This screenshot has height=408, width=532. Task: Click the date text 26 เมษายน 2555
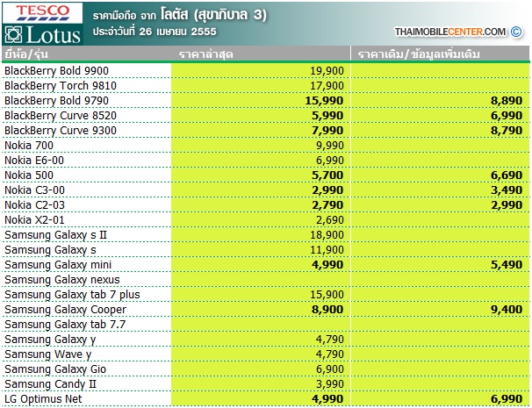tap(177, 32)
